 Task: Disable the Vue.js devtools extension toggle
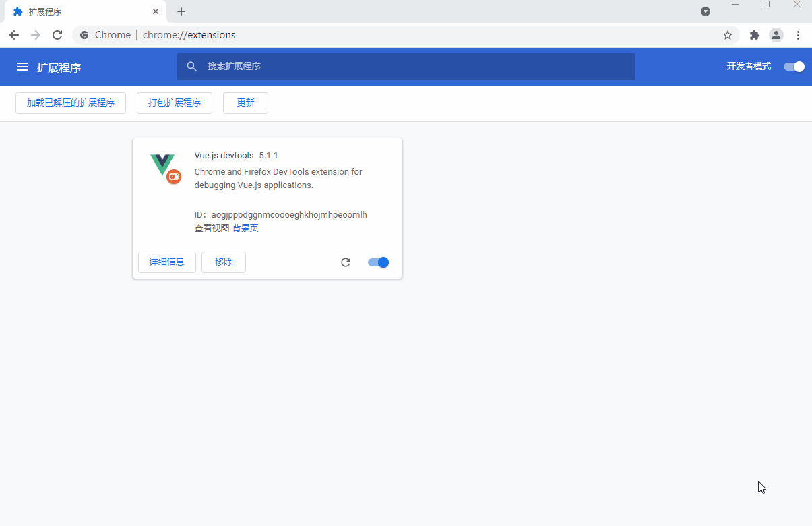tap(378, 262)
